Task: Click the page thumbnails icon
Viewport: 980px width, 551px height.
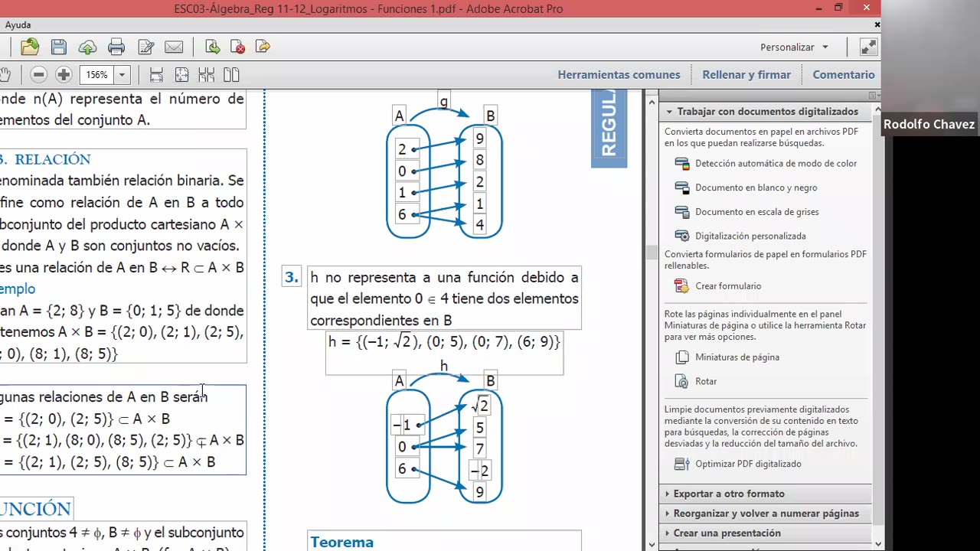Action: click(681, 357)
